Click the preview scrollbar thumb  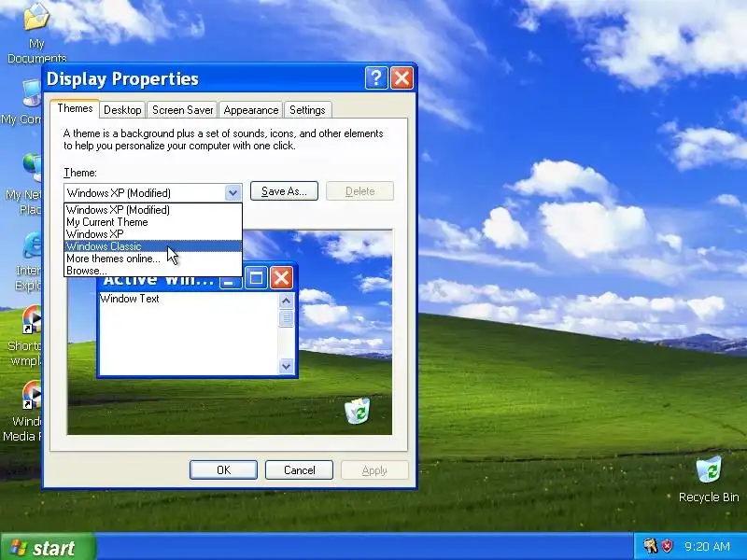(x=286, y=318)
